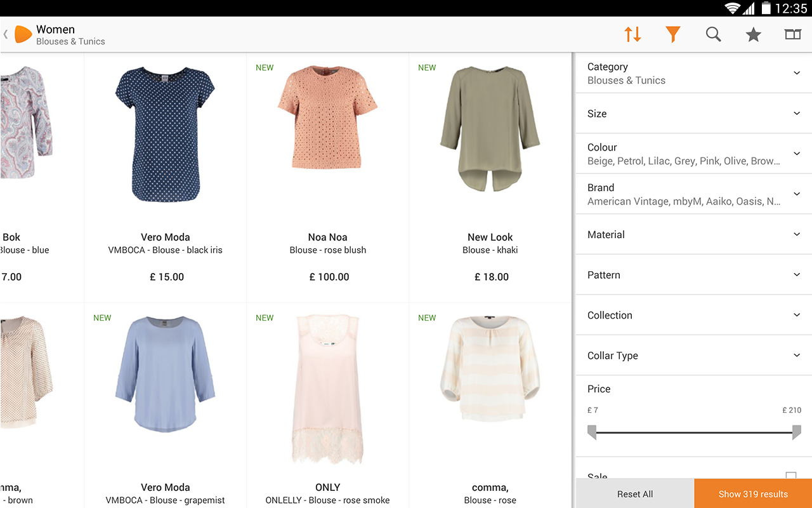
Task: Select the Collar Type filter row
Action: coord(693,356)
